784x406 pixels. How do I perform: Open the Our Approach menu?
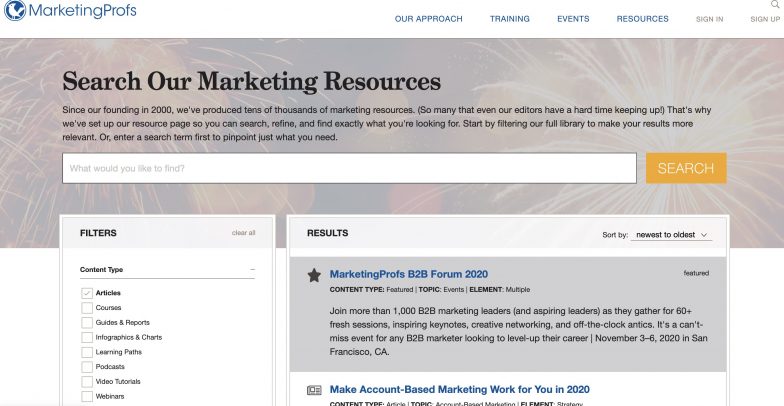(428, 19)
